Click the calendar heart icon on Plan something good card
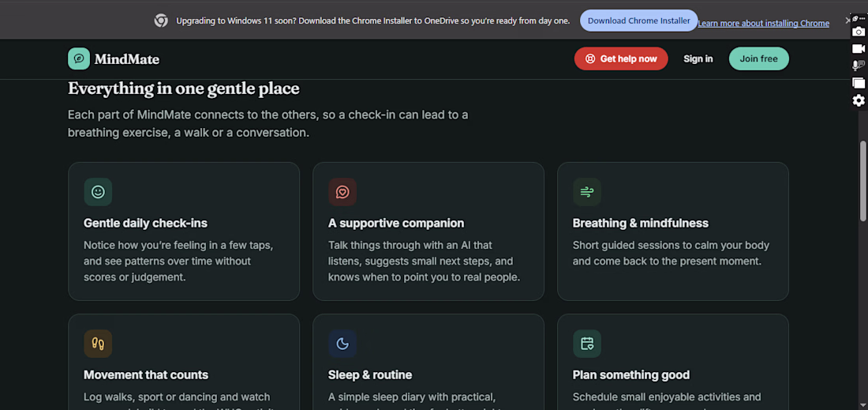The image size is (868, 410). pos(587,344)
